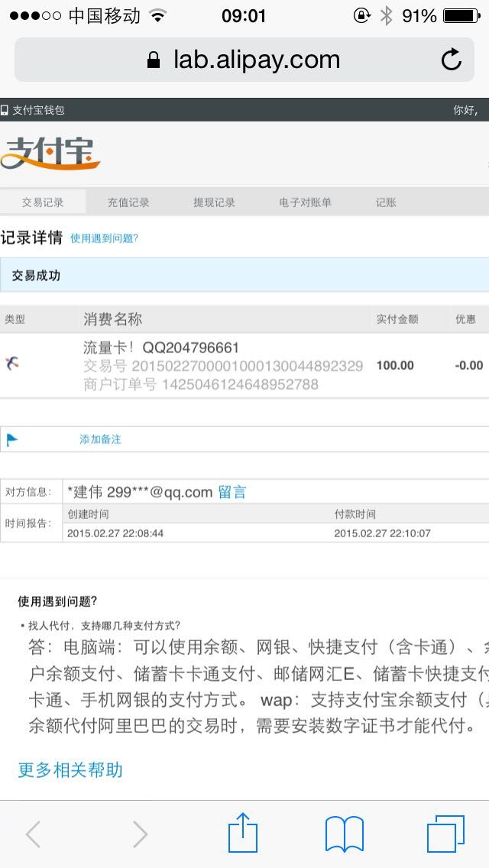Tap the reload page icon in address bar
The height and width of the screenshot is (868, 489).
coord(451,60)
